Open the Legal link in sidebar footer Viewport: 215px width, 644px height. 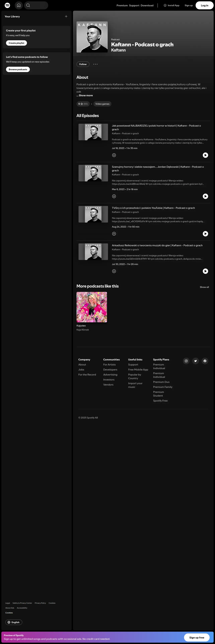(8, 603)
